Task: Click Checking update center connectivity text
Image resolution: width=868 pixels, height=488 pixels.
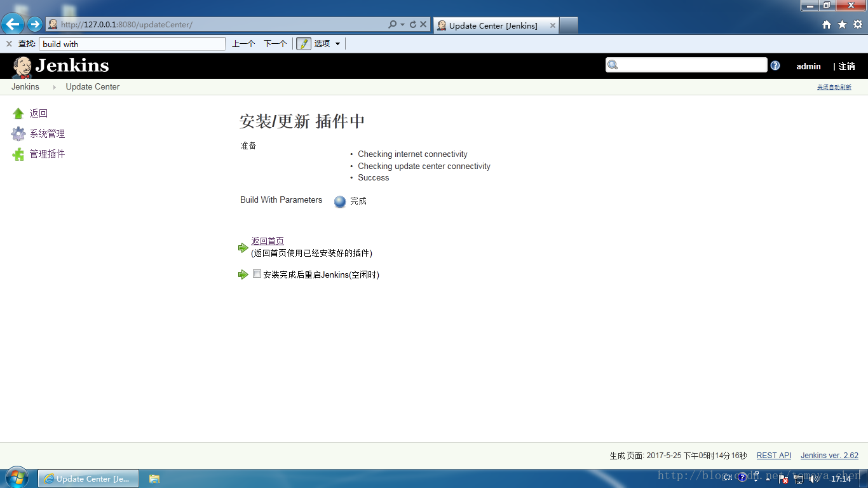Action: tap(424, 166)
